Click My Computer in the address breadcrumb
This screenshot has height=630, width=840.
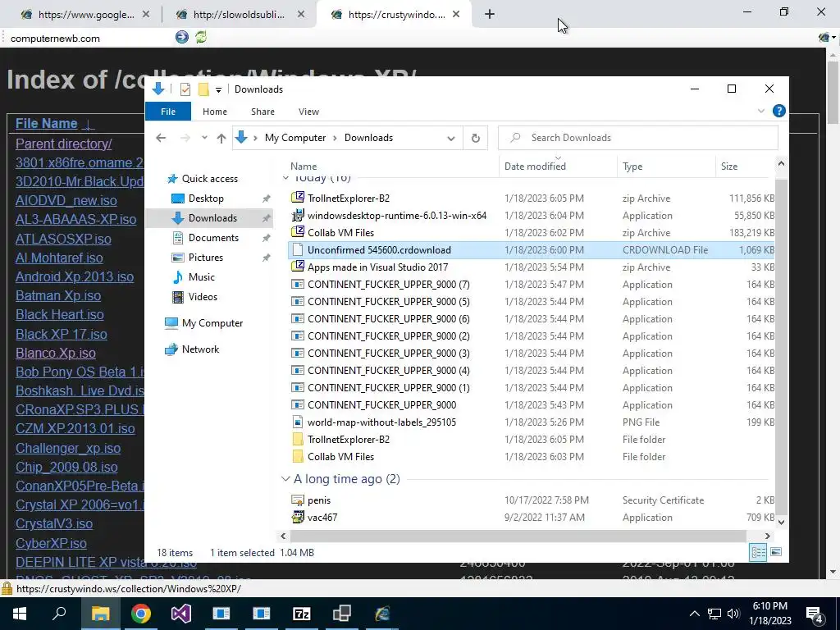point(295,138)
